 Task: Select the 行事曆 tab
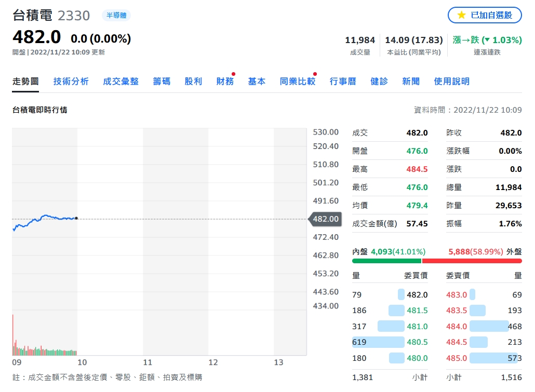(x=343, y=81)
